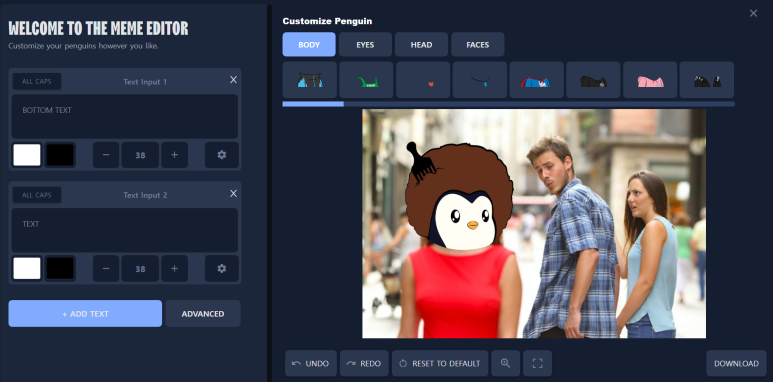Screen dimensions: 773x382
Task: Remove Text Input 2 with its X icon
Action: coord(233,193)
